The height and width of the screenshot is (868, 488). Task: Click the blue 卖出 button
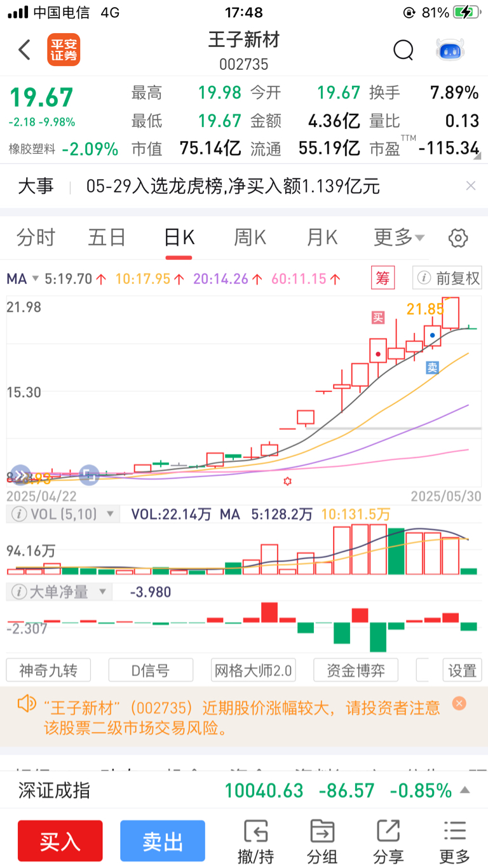[163, 841]
